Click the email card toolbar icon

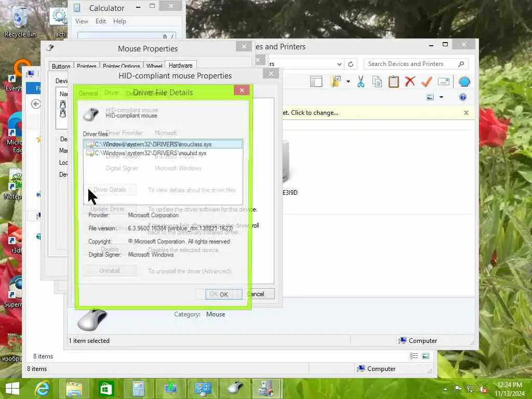pos(444,82)
